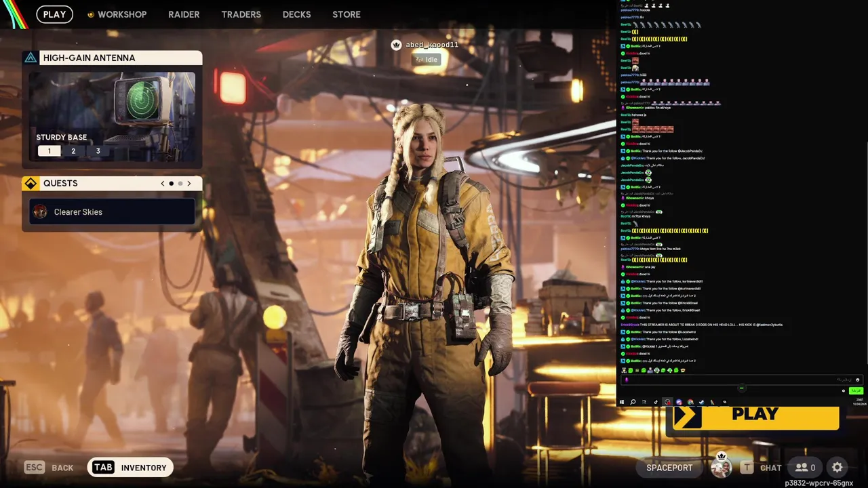Screen dimensions: 868x488
Task: Select Sturdy Base stage 2
Action: tap(73, 151)
